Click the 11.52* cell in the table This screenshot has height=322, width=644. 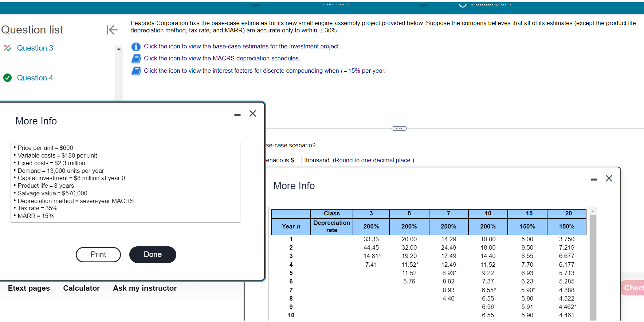[x=411, y=265]
